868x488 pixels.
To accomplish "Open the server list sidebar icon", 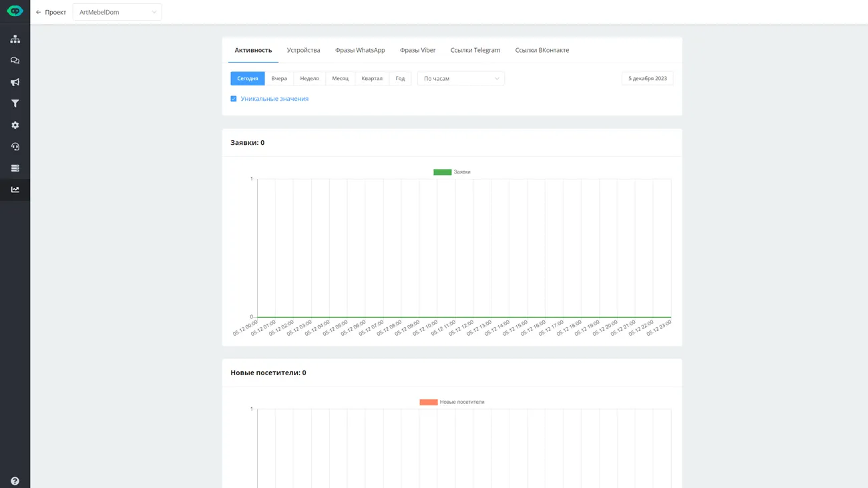I will [x=15, y=168].
